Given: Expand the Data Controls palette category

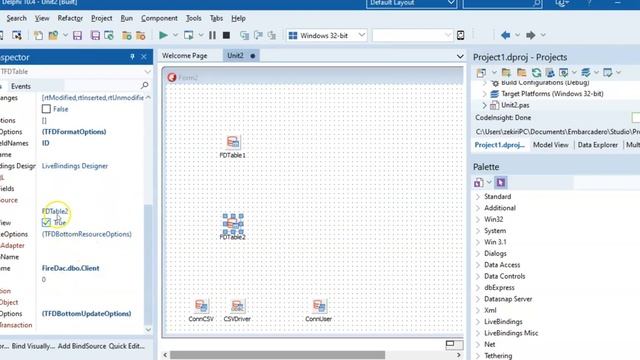Looking at the screenshot, I should pos(478,276).
